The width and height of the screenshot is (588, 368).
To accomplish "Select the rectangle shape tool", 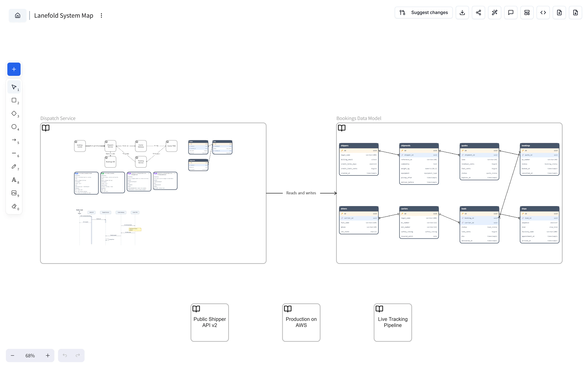I will (14, 100).
